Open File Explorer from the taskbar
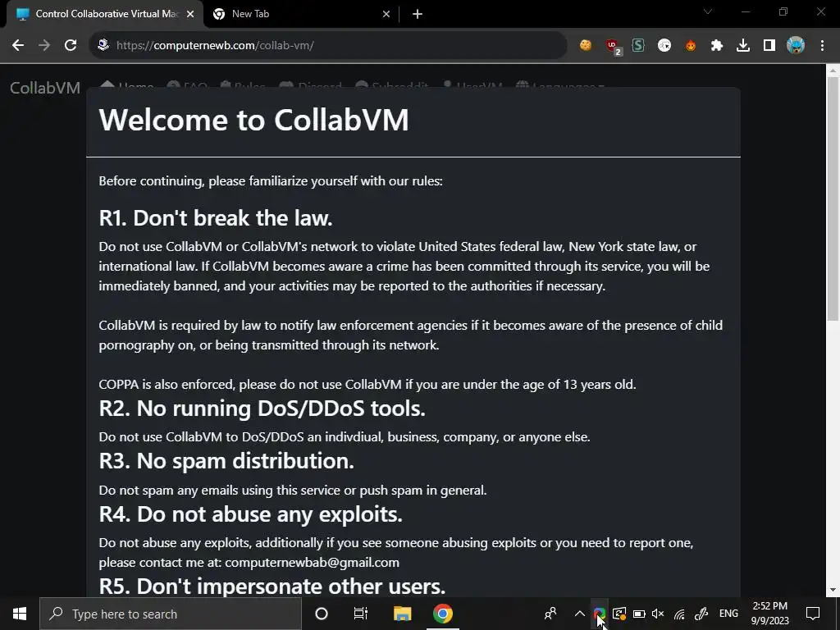The height and width of the screenshot is (630, 840). click(402, 614)
